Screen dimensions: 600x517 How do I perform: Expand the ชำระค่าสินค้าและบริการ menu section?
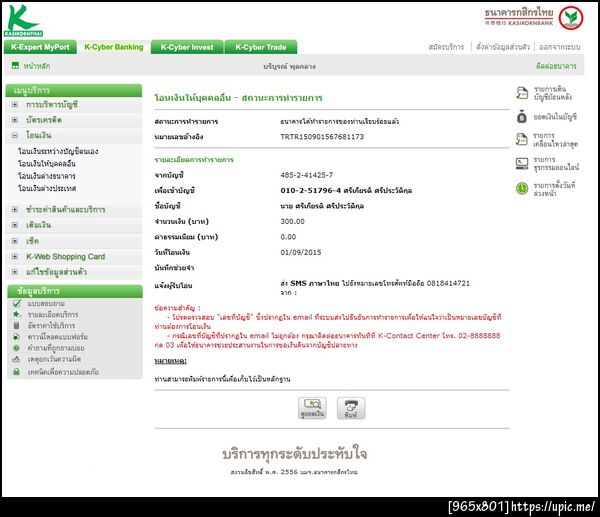point(15,209)
